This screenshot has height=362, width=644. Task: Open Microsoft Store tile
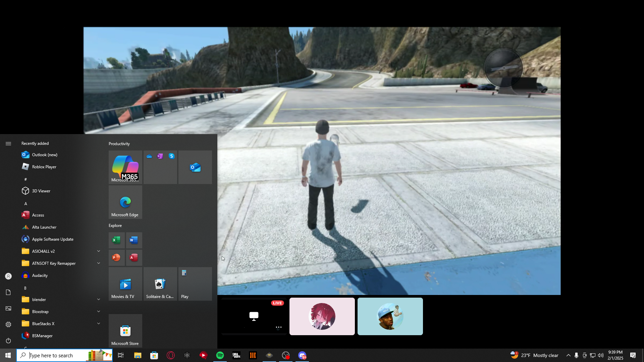click(x=125, y=331)
